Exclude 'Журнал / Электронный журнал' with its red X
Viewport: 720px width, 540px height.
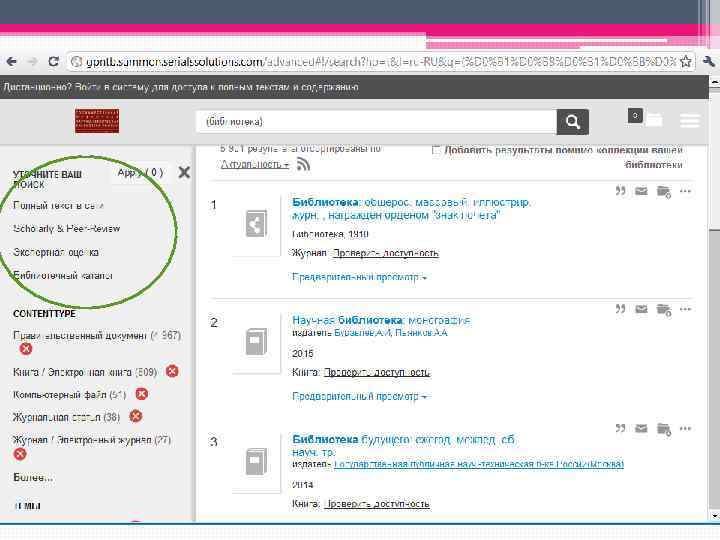point(20,454)
